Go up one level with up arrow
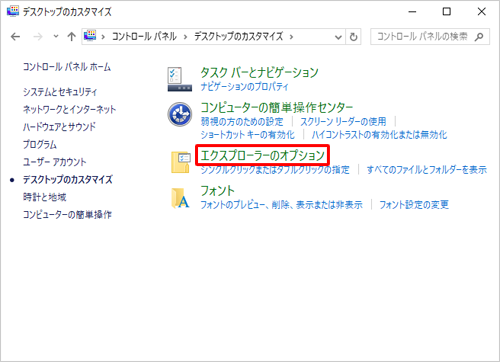500x362 pixels. [71, 36]
